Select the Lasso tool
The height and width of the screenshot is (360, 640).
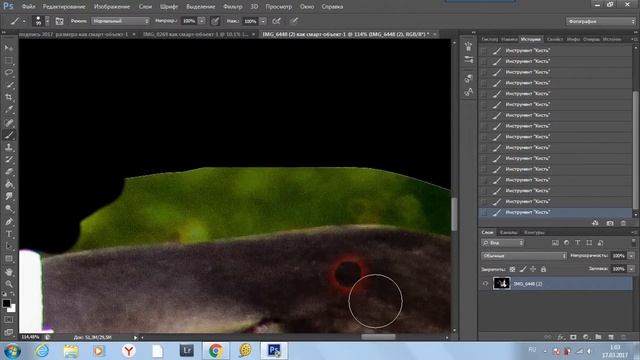pos(9,73)
